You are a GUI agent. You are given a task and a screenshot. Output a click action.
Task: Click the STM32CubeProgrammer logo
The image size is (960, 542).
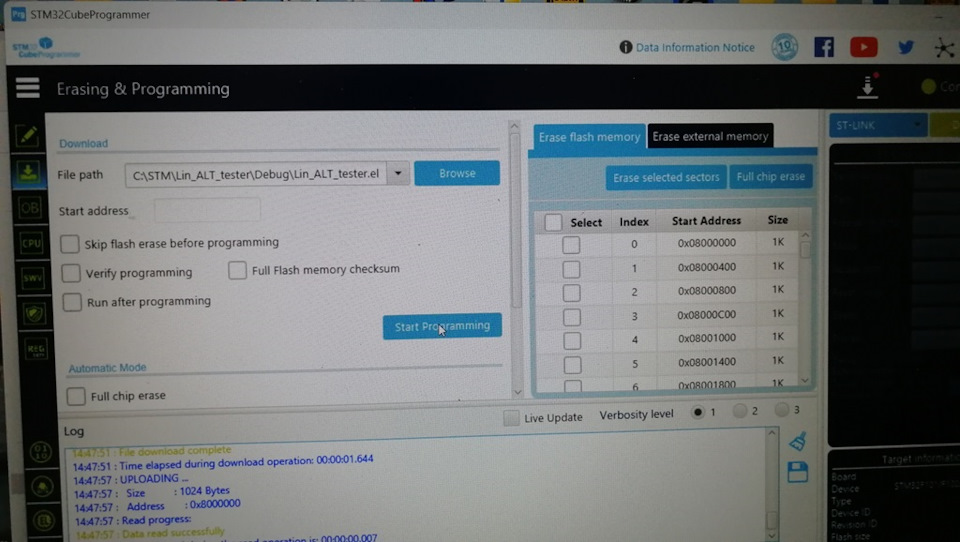pos(46,48)
